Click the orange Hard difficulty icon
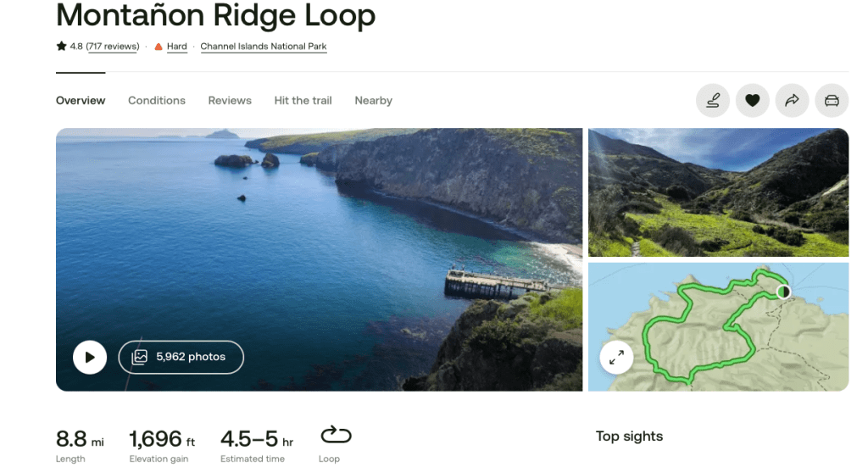 coord(159,47)
